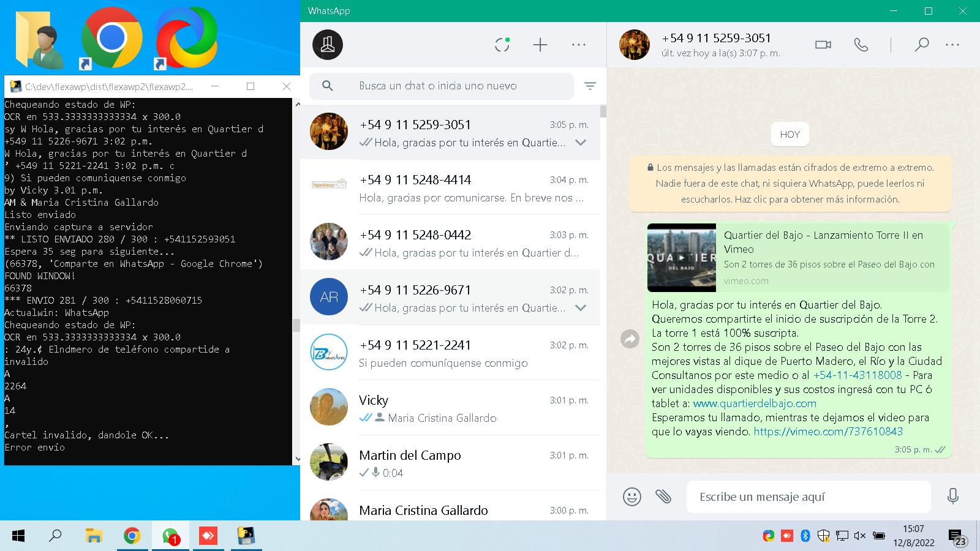Open the vimeo.com/737610843 link
980x551 pixels.
click(x=828, y=432)
